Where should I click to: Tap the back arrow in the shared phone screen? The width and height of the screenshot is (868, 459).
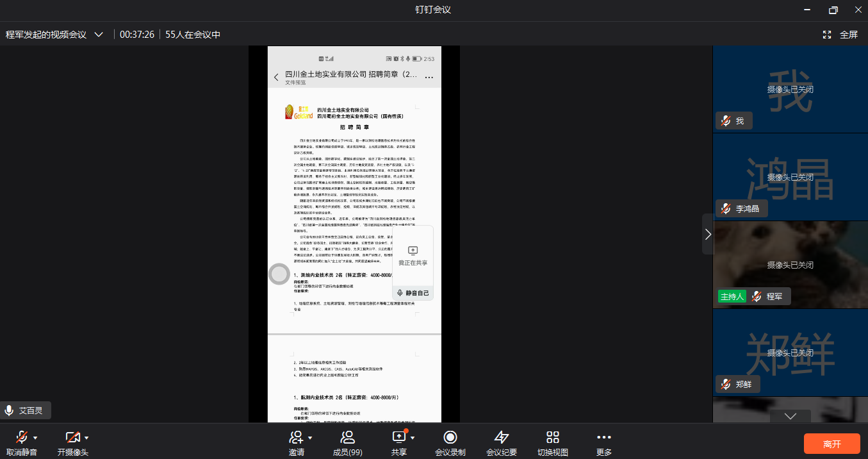276,78
